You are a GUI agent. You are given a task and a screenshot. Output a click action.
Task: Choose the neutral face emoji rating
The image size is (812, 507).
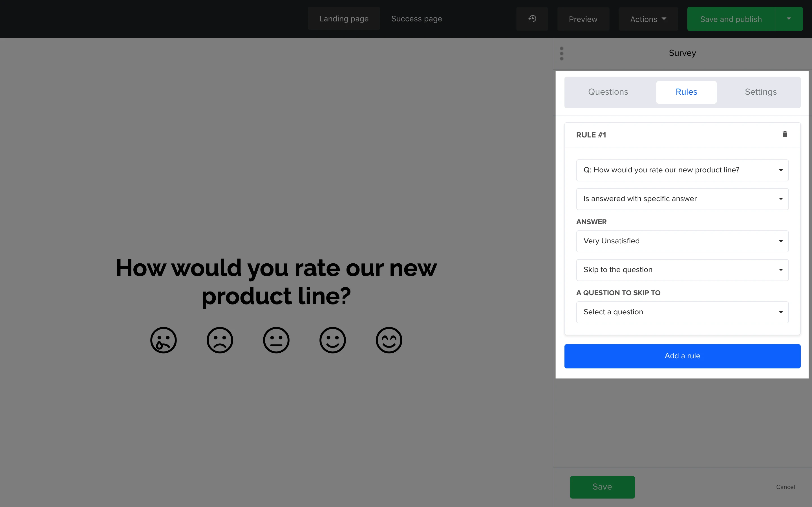click(276, 340)
